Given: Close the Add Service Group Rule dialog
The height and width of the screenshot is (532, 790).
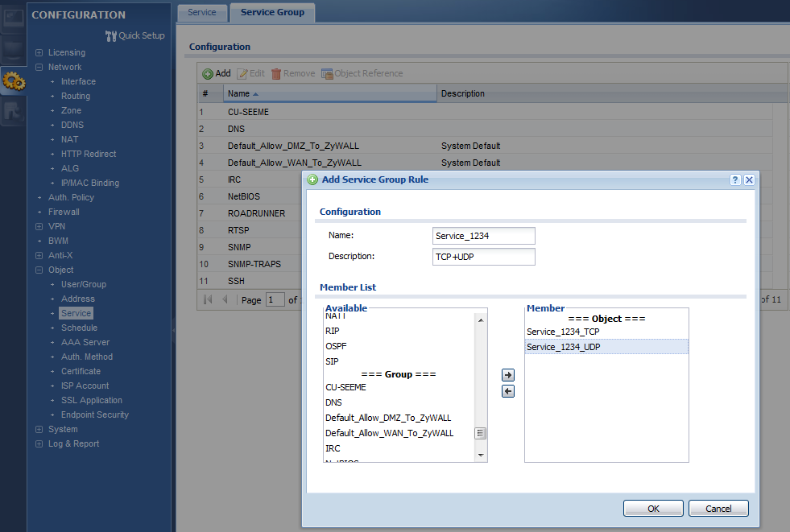Looking at the screenshot, I should pyautogui.click(x=749, y=179).
